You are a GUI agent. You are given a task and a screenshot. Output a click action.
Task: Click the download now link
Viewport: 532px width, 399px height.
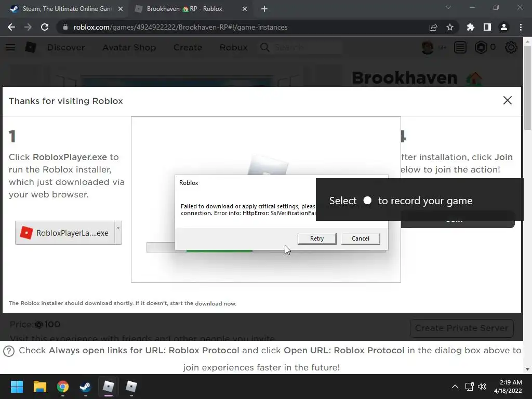(216, 303)
